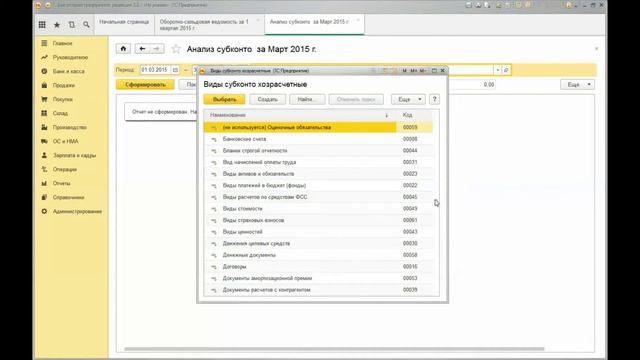Screen dimensions: 640x360
Task: Click the Зарплата и кадры person icon
Action: [x=44, y=156]
